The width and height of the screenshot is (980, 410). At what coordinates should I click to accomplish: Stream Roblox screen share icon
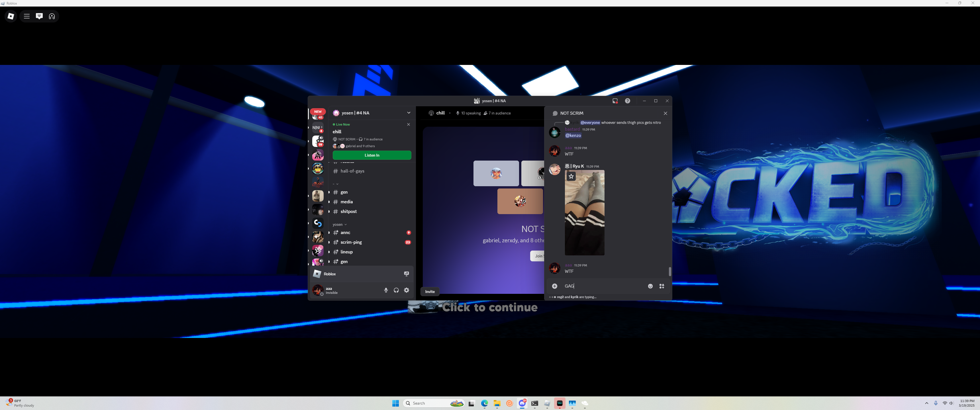click(406, 274)
